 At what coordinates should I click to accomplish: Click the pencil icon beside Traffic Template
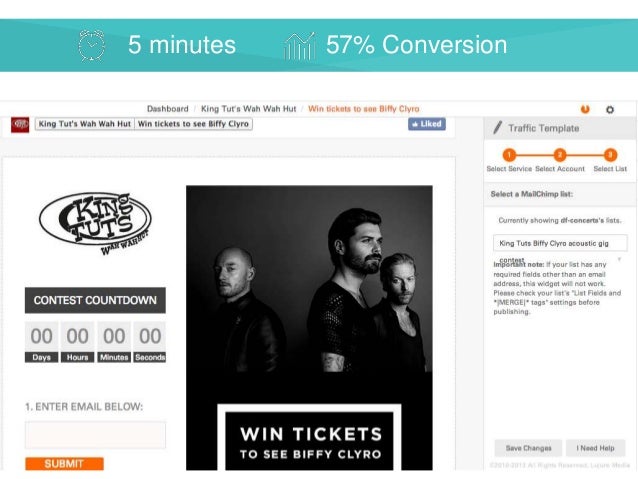coord(497,127)
